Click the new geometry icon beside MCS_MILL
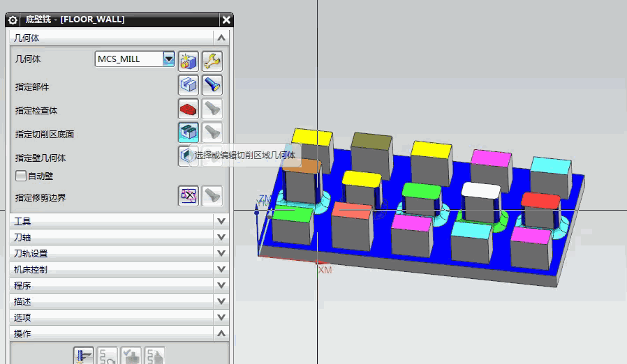 (x=189, y=61)
